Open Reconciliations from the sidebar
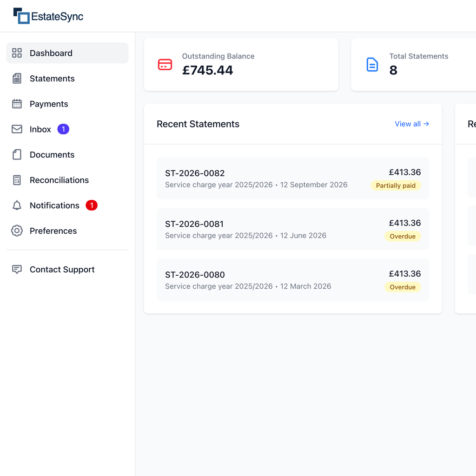The height and width of the screenshot is (476, 476). click(x=67, y=180)
